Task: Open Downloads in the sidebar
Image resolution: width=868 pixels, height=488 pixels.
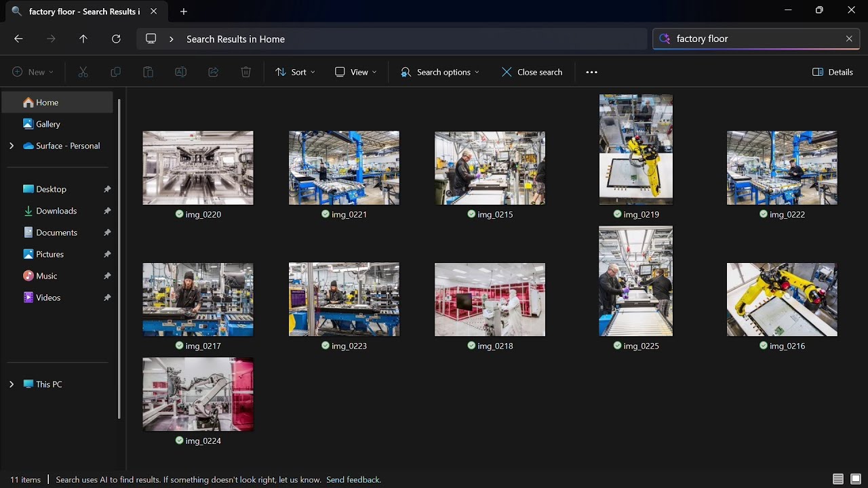Action: pyautogui.click(x=56, y=211)
